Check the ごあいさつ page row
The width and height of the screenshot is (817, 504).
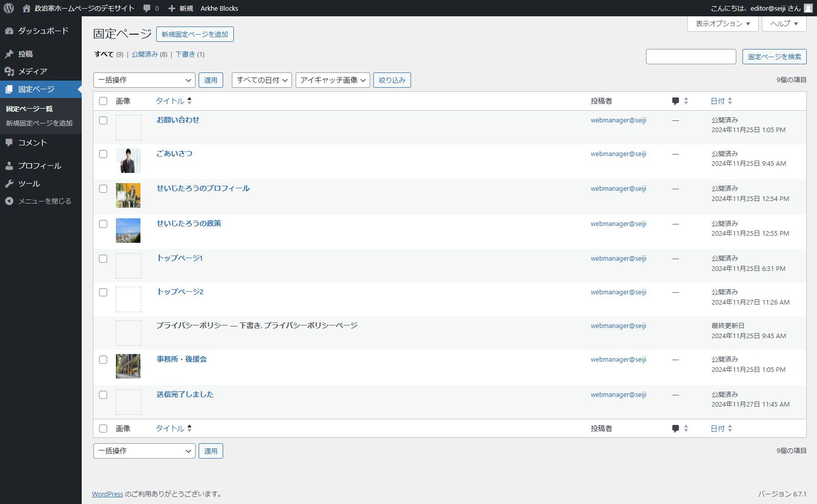point(103,154)
